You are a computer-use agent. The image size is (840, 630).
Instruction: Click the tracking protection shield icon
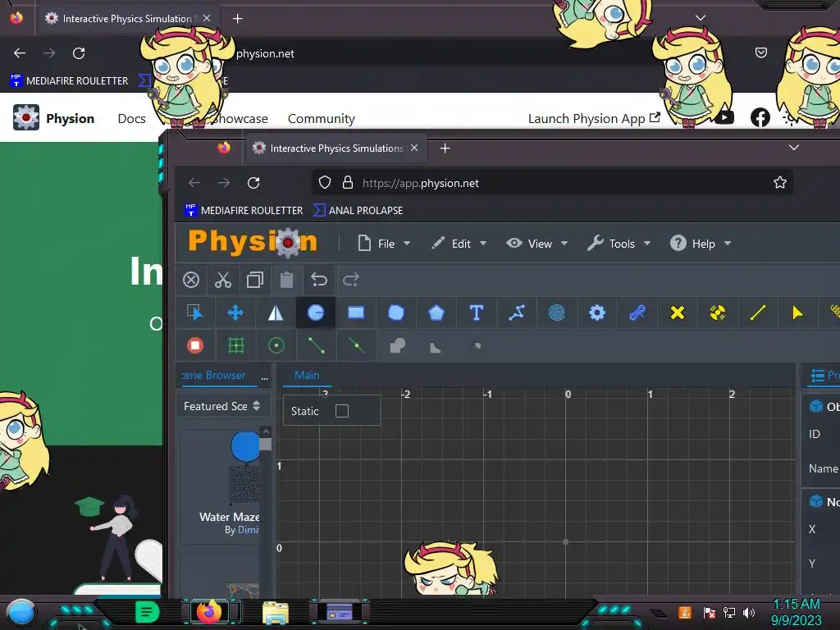tap(325, 183)
